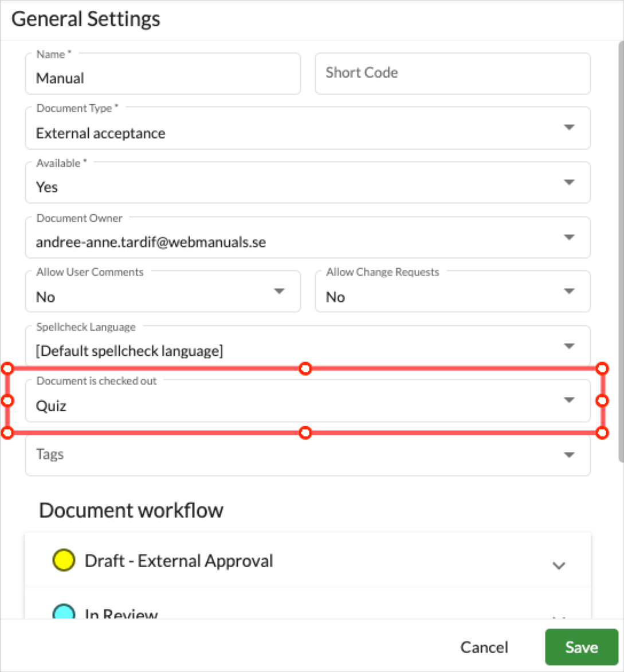Open the Document Type dropdown arrow
This screenshot has height=672, width=624.
click(x=569, y=127)
